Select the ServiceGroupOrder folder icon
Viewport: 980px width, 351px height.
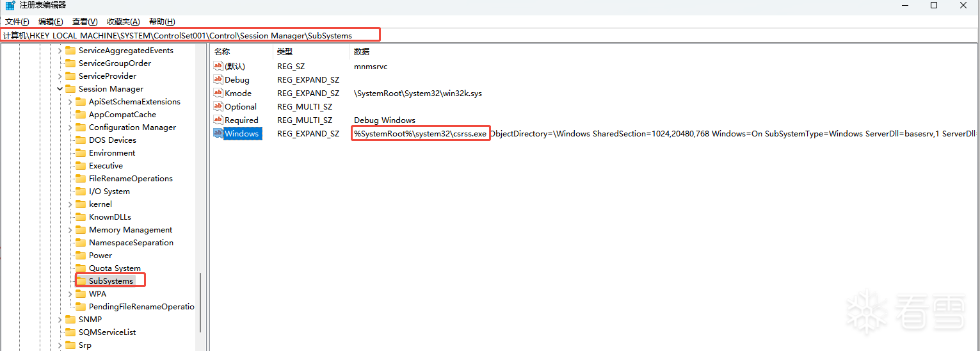click(70, 63)
